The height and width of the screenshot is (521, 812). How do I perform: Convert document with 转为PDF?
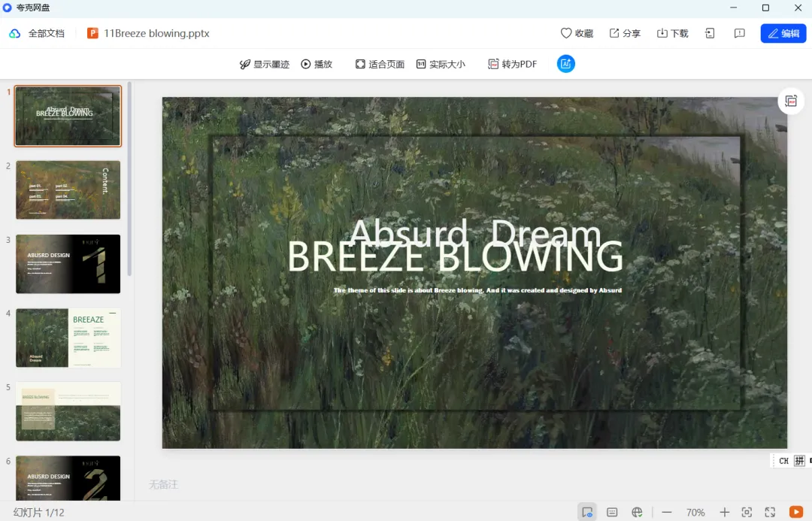click(x=512, y=64)
